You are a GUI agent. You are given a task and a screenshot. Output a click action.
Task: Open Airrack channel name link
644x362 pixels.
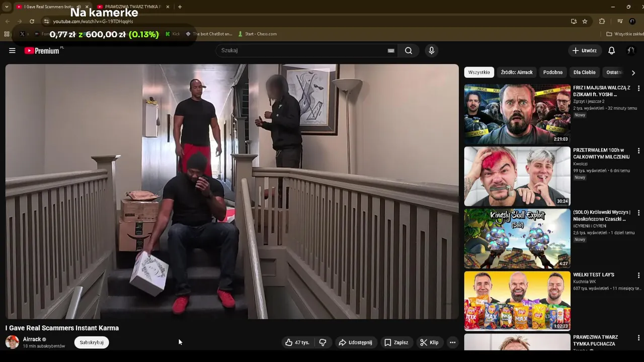click(x=32, y=339)
